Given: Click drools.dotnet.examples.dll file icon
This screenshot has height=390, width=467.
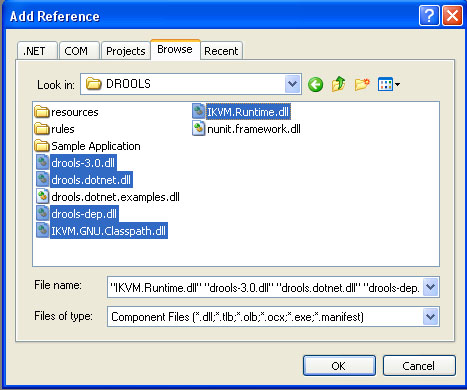Looking at the screenshot, I should [42, 197].
